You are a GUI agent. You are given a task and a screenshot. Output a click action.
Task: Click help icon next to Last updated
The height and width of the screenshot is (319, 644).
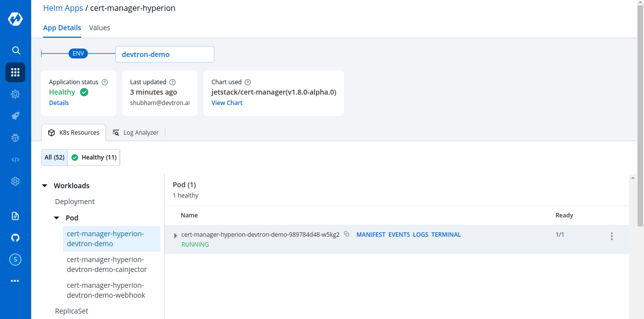[x=172, y=82]
